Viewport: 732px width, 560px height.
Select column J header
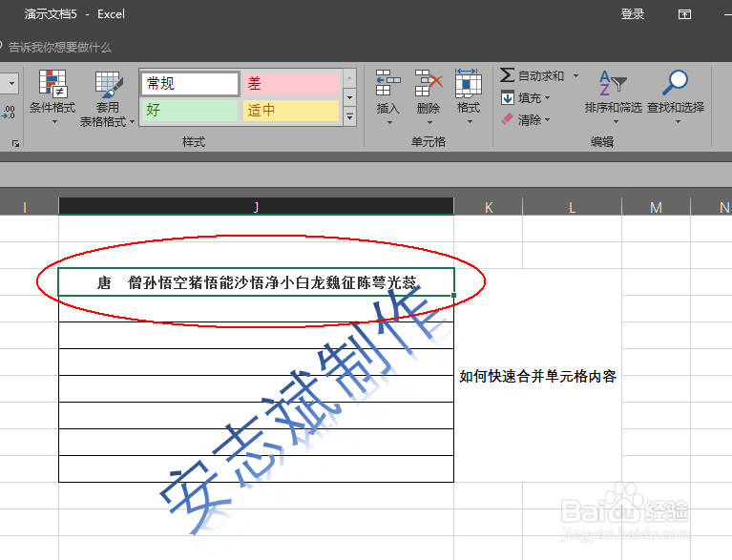click(x=256, y=207)
